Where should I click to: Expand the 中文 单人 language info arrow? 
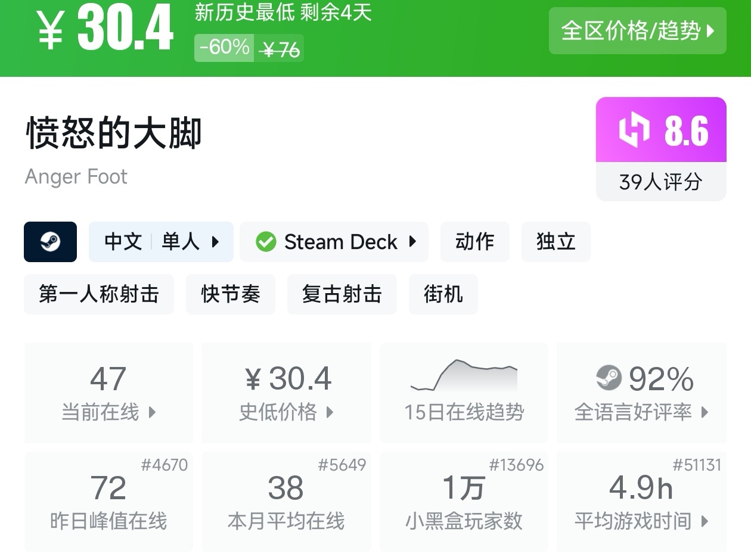(x=215, y=242)
